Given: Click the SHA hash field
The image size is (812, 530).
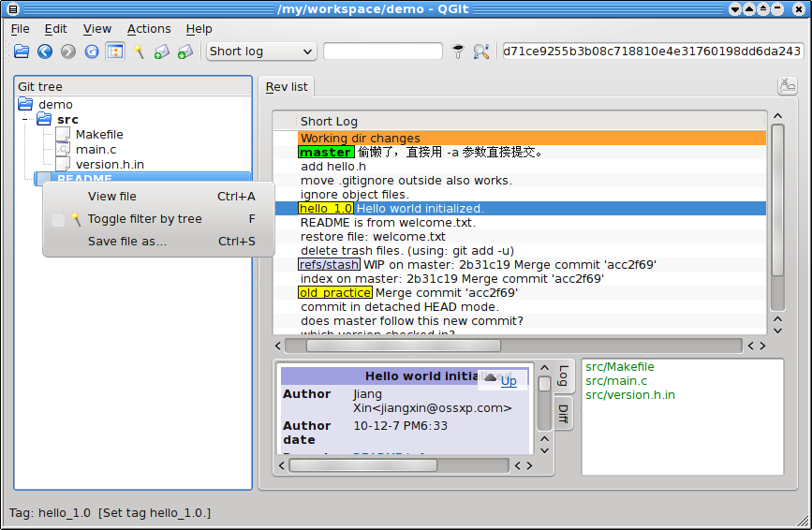Looking at the screenshot, I should tap(653, 52).
